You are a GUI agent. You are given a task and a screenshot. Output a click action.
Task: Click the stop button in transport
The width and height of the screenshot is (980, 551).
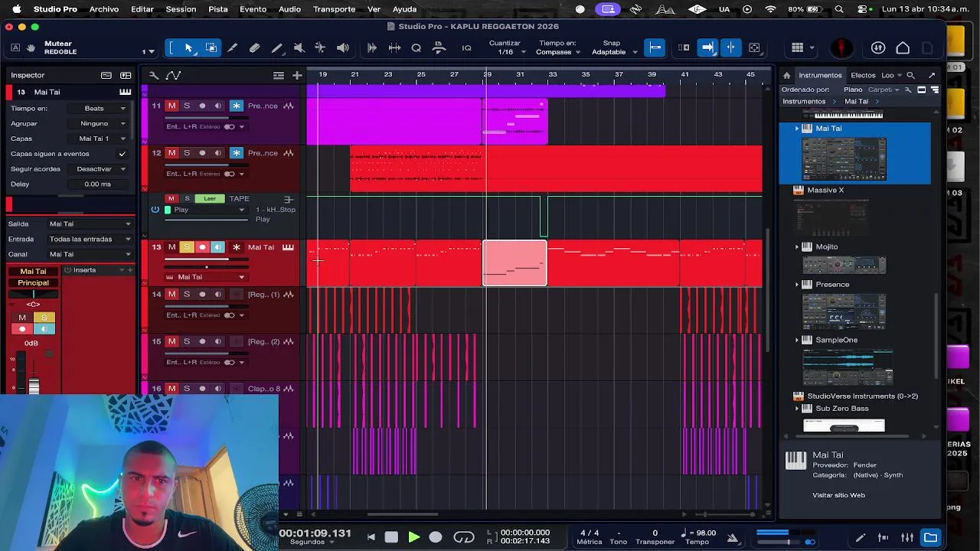(391, 537)
